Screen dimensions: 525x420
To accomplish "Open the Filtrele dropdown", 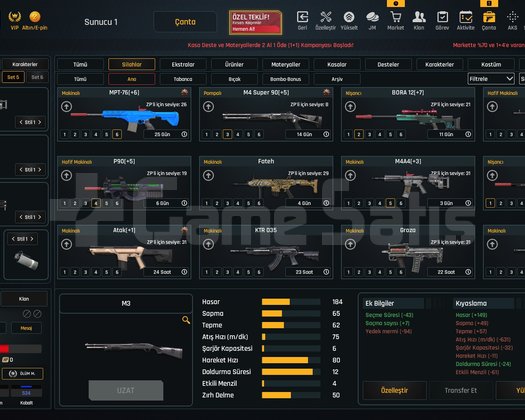I will [491, 79].
